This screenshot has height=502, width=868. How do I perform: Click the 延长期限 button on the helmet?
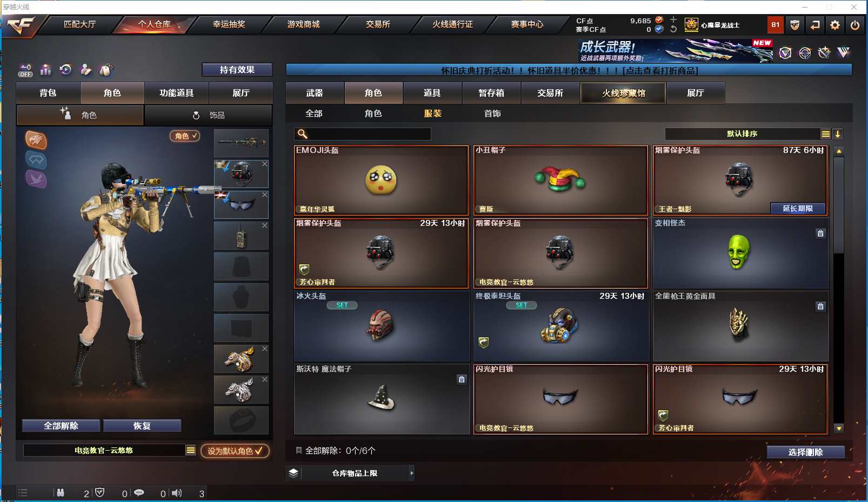pyautogui.click(x=798, y=209)
